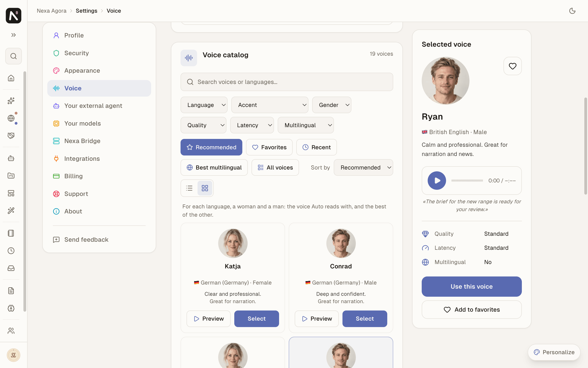Open the globe icon in the left rail
Viewport: 588px width, 368px height.
(x=11, y=118)
